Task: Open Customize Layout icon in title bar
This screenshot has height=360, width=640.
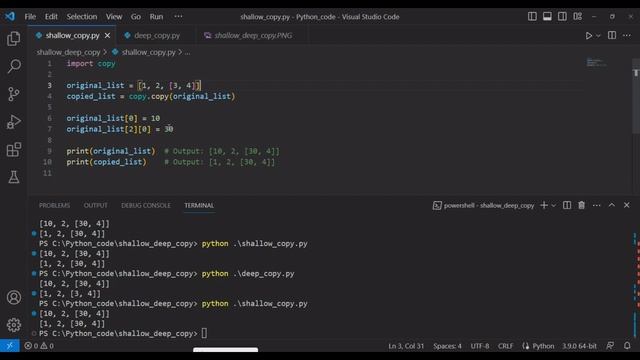Action: (578, 16)
